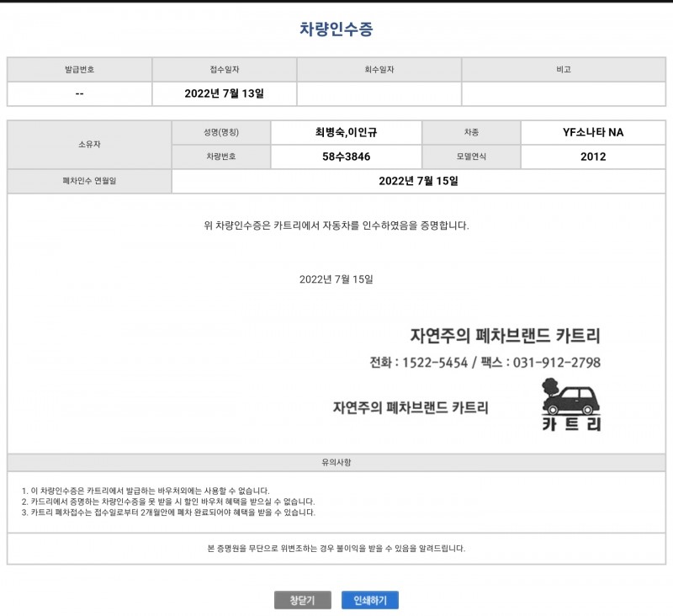Click the 소유자 row header cell
Viewport: 673px width, 616px height.
coord(90,145)
